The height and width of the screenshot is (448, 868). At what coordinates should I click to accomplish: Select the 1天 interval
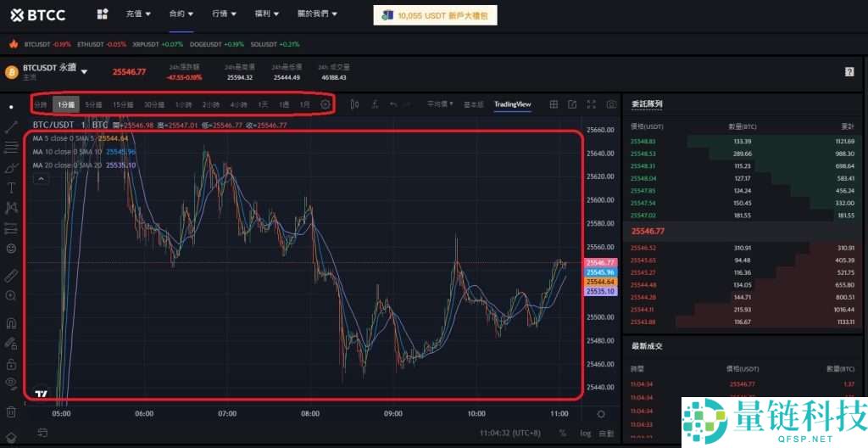[263, 104]
